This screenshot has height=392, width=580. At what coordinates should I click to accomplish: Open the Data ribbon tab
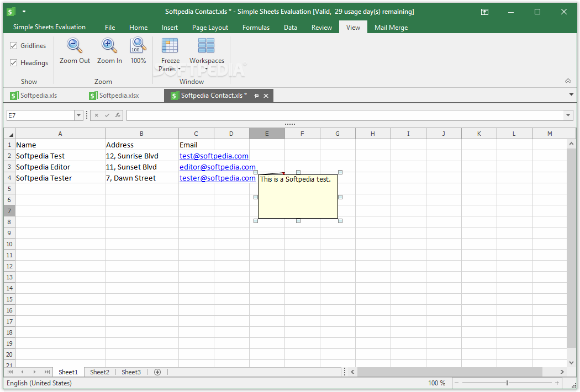tap(291, 28)
